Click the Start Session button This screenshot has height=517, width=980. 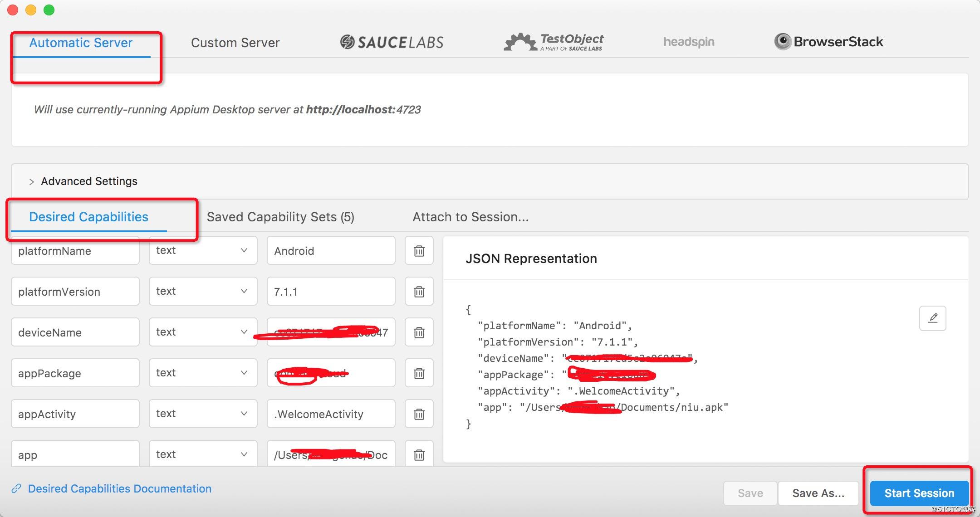coord(919,493)
